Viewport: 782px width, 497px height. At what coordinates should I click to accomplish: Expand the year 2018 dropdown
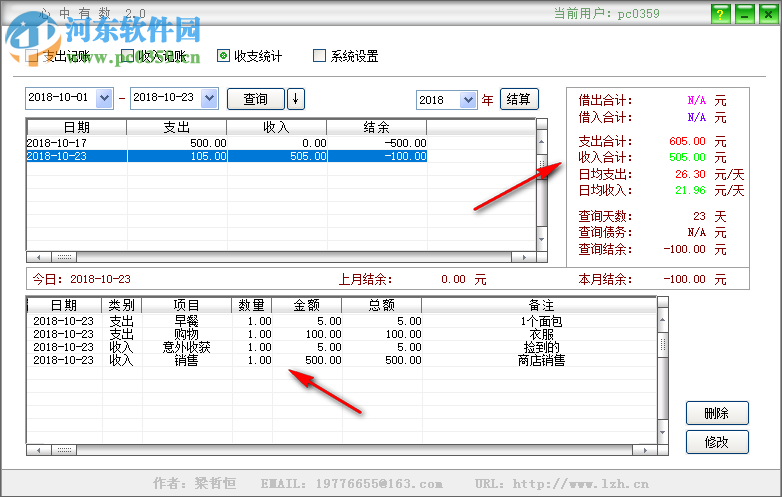pyautogui.click(x=468, y=100)
